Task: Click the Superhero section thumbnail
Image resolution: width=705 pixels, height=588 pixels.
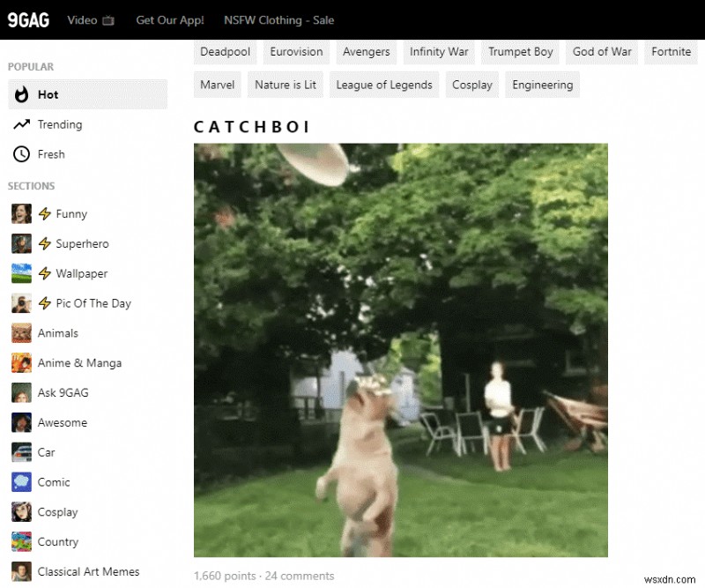Action: point(21,243)
